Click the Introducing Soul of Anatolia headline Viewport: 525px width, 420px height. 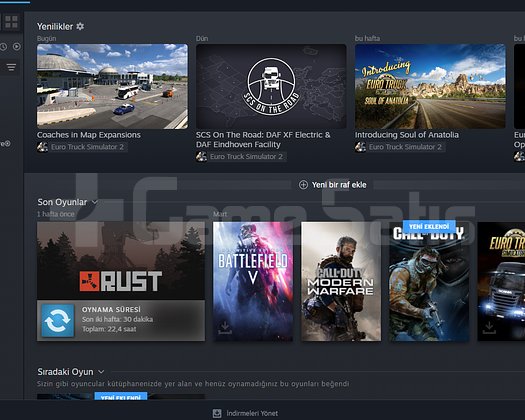(x=407, y=135)
